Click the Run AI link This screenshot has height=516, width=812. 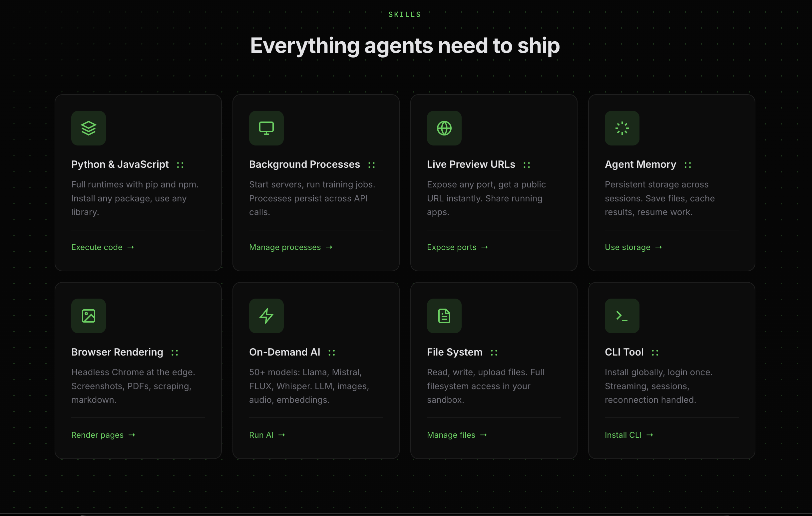pos(267,435)
